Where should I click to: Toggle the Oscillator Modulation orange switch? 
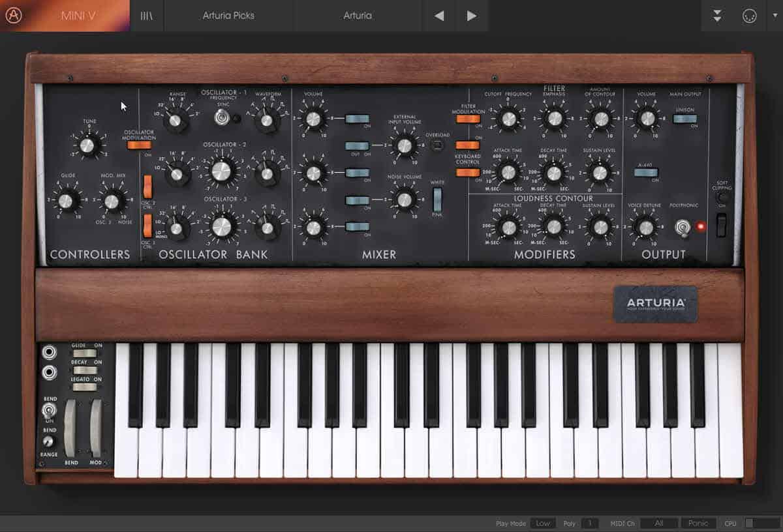[139, 145]
